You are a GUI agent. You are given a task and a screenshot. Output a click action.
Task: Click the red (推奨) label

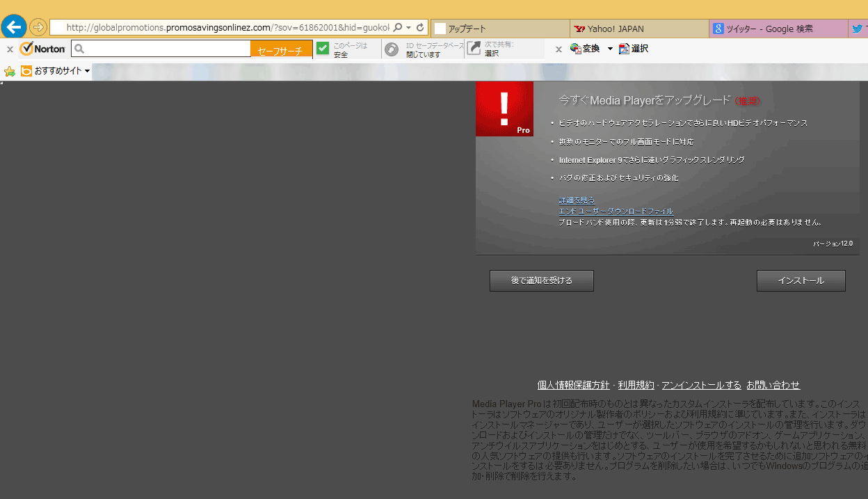pyautogui.click(x=748, y=102)
